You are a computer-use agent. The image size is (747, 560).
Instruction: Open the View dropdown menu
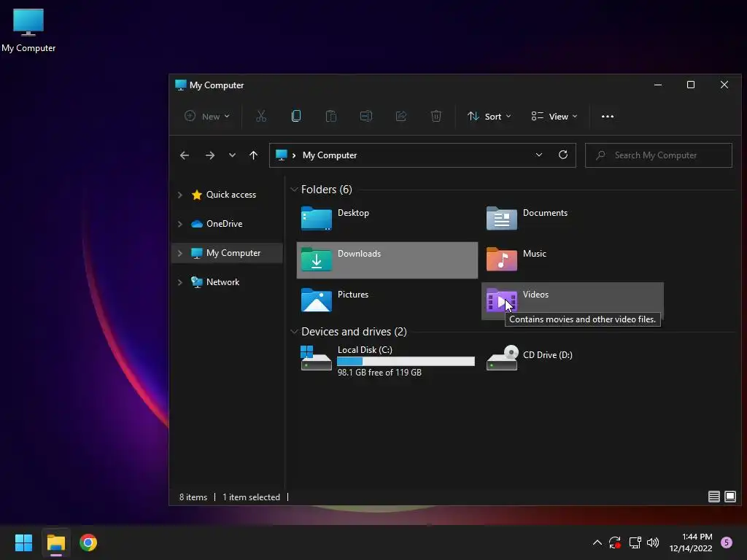tap(554, 116)
